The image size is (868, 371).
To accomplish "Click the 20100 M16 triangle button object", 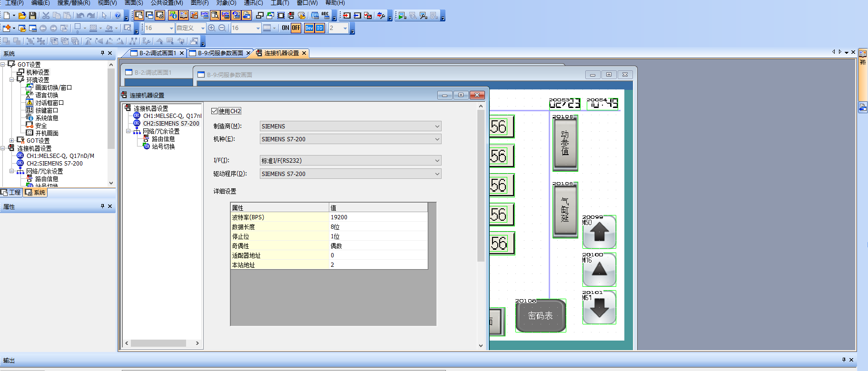I will (599, 270).
